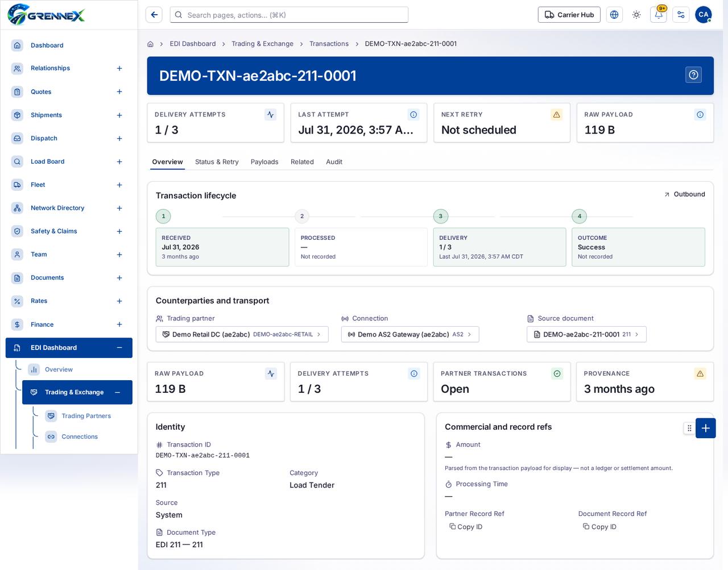Toggle the light/dark theme sun icon

pos(636,15)
